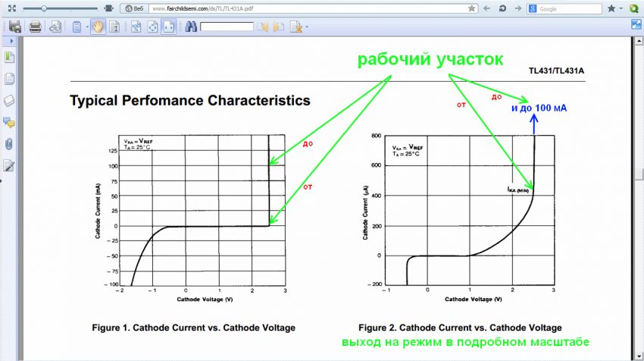Reload the page with the refresh icon
This screenshot has height=361, width=644.
click(502, 8)
